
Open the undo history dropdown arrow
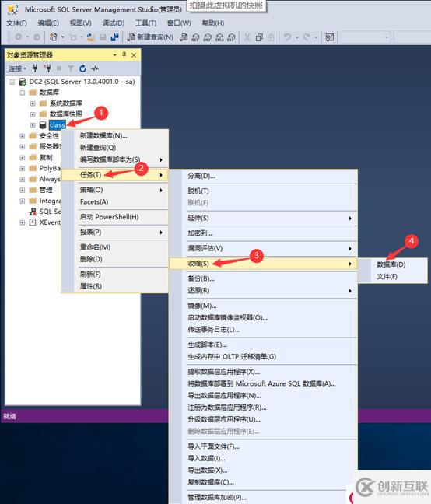(297, 37)
